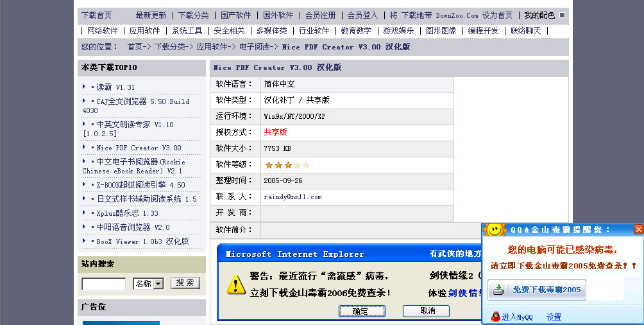The image size is (644, 325).
Task: Select 图形图像 category
Action: coord(441,30)
